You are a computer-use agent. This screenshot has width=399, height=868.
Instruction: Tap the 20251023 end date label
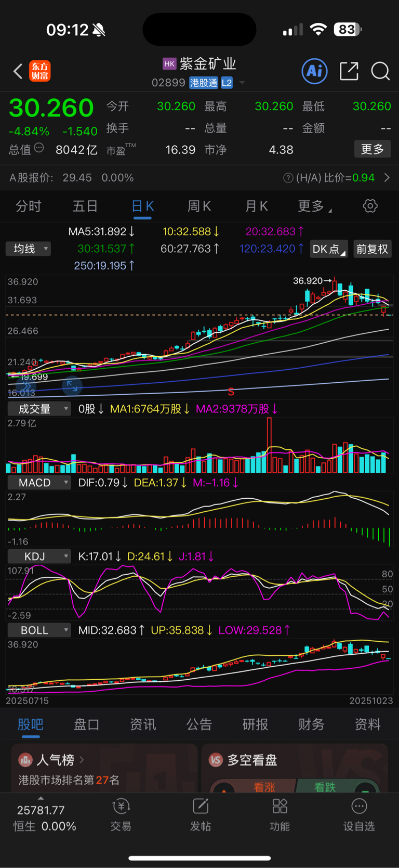point(371,701)
